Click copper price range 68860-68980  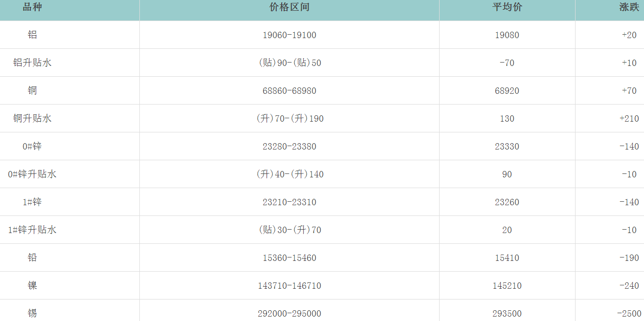(x=289, y=91)
